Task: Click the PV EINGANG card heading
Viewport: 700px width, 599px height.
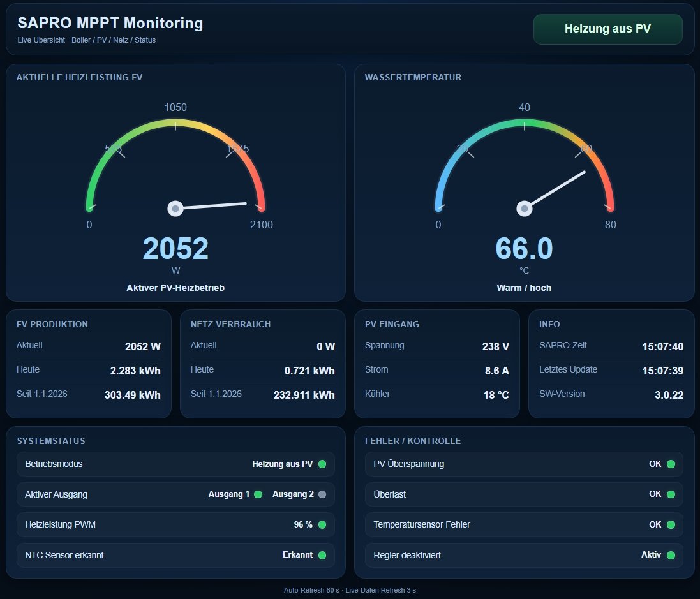Action: tap(392, 325)
